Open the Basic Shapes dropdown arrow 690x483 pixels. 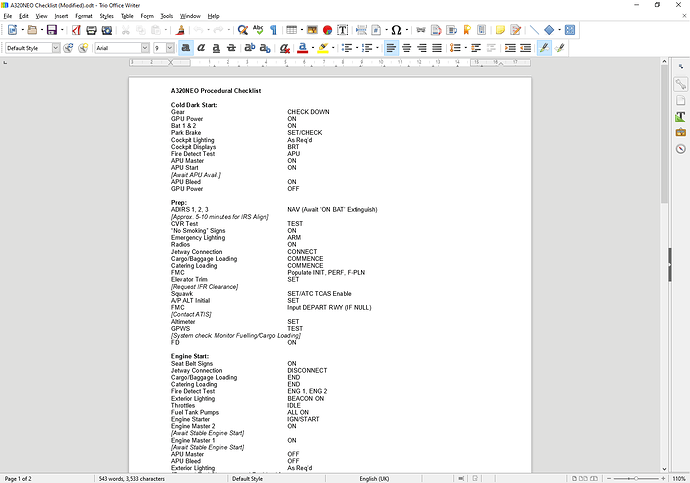(559, 30)
